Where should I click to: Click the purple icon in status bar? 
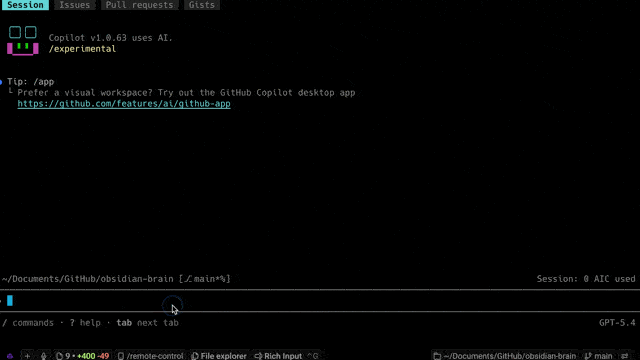[10, 356]
